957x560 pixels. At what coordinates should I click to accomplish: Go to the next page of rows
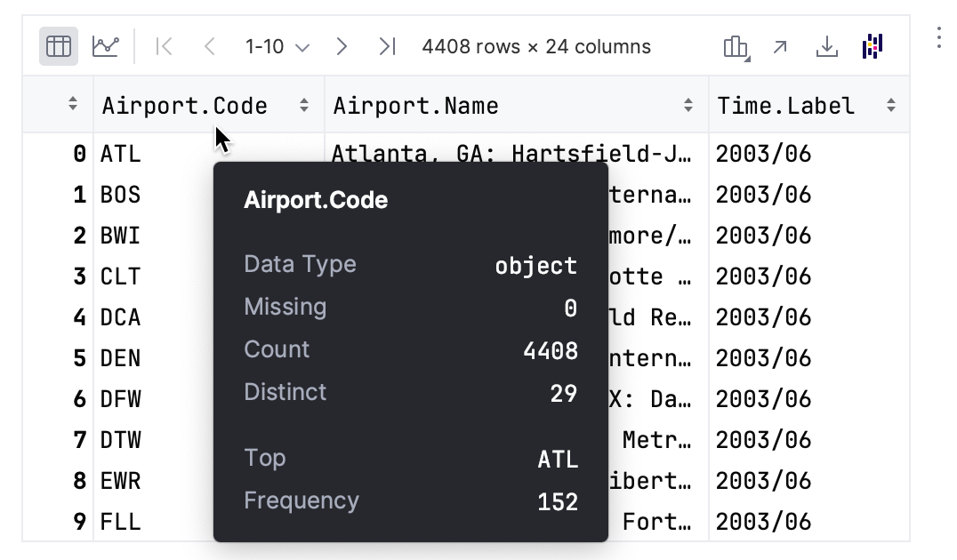tap(342, 45)
